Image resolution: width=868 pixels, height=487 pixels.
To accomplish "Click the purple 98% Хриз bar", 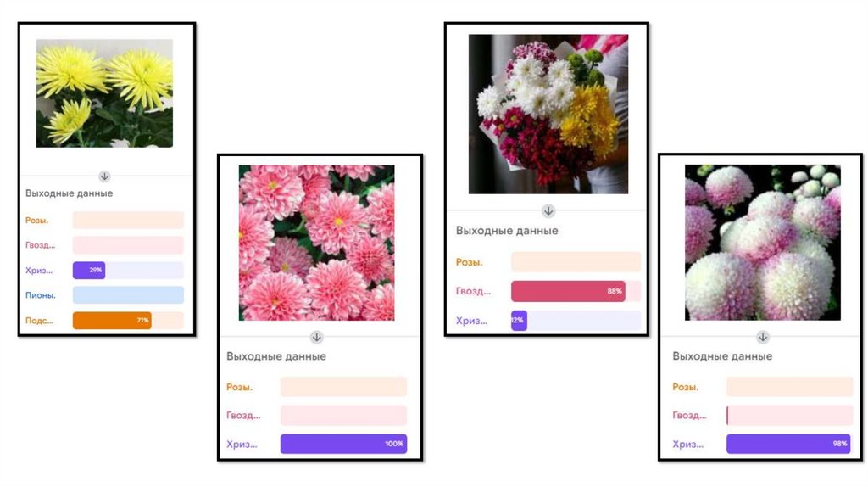I will point(788,444).
